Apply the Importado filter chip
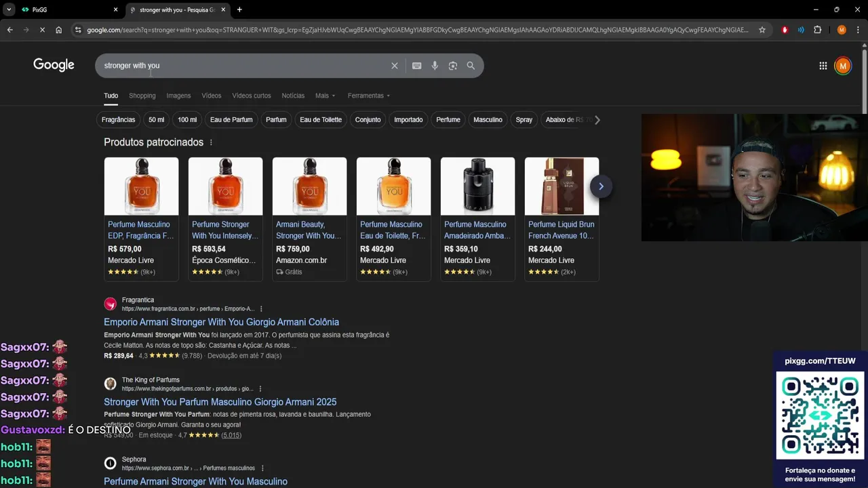This screenshot has height=488, width=868. (x=408, y=120)
